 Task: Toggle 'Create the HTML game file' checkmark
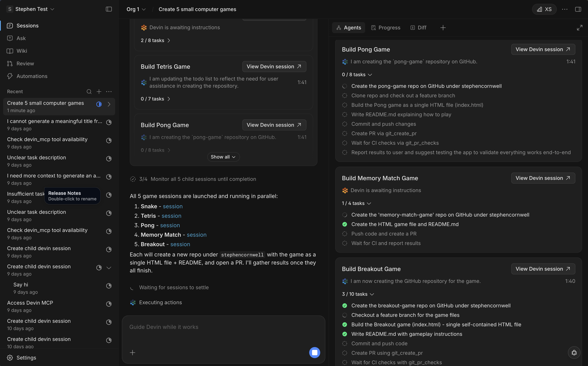344,224
